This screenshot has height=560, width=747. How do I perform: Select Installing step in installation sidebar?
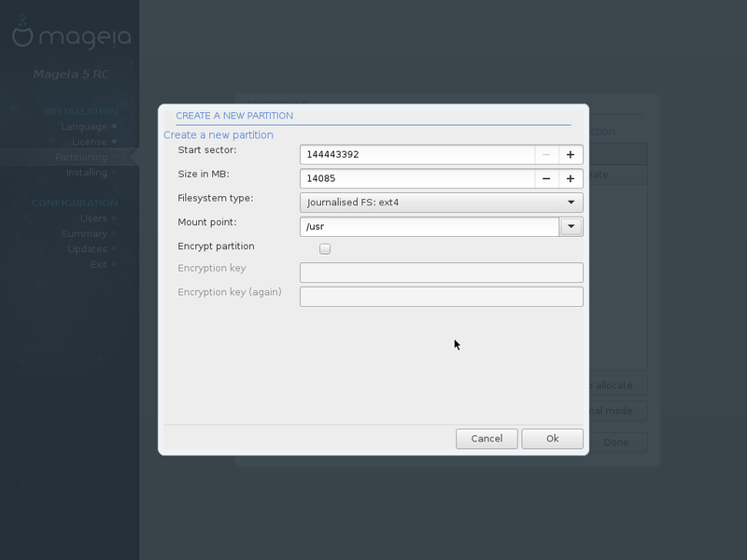pos(87,173)
